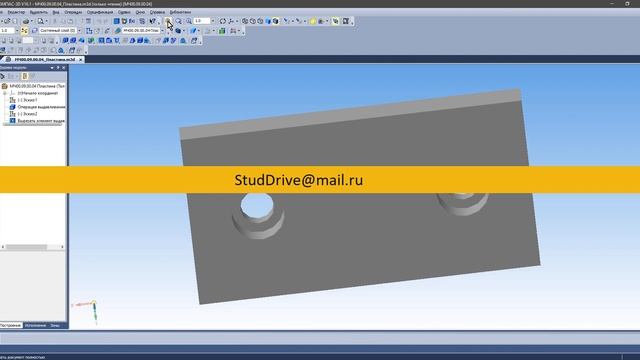Click the first blue 3D operation icon, third row

coord(65,40)
